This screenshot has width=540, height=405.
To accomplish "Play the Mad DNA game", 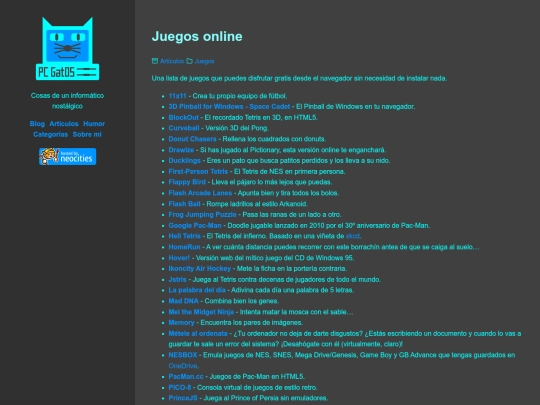I will tap(184, 301).
